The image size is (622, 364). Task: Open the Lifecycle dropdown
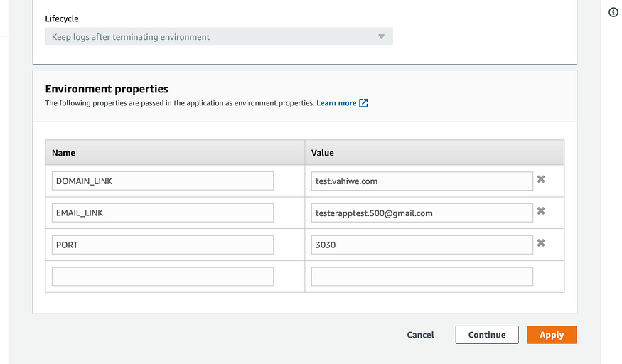point(219,36)
